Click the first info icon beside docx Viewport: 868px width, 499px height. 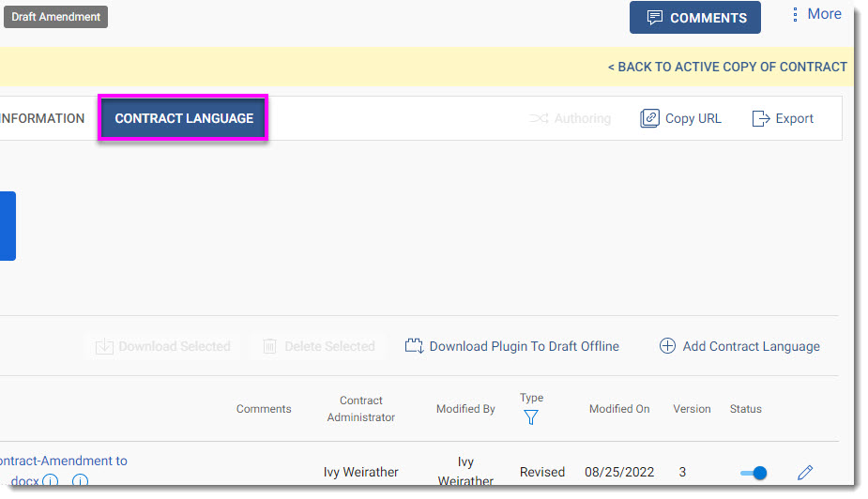click(x=50, y=481)
